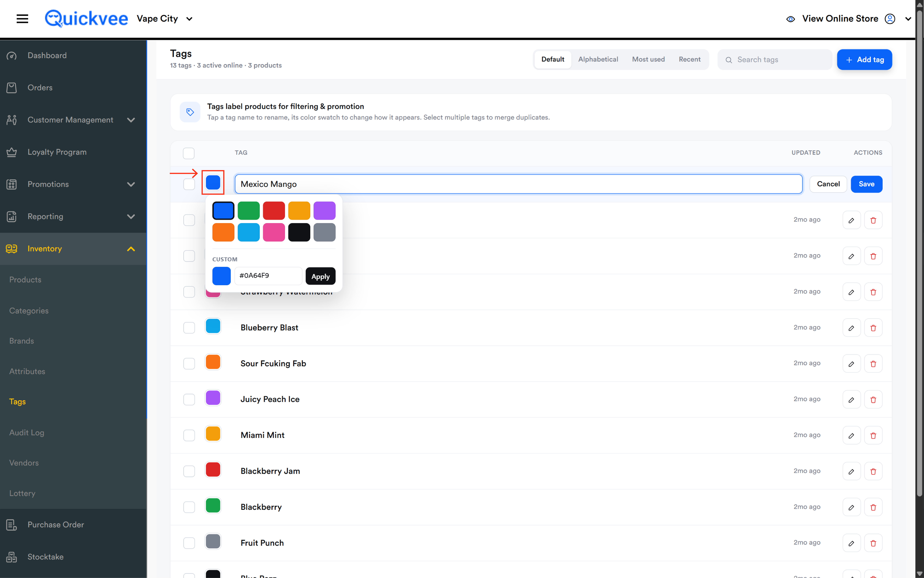Open the user account profile icon
The image size is (924, 578).
click(890, 19)
